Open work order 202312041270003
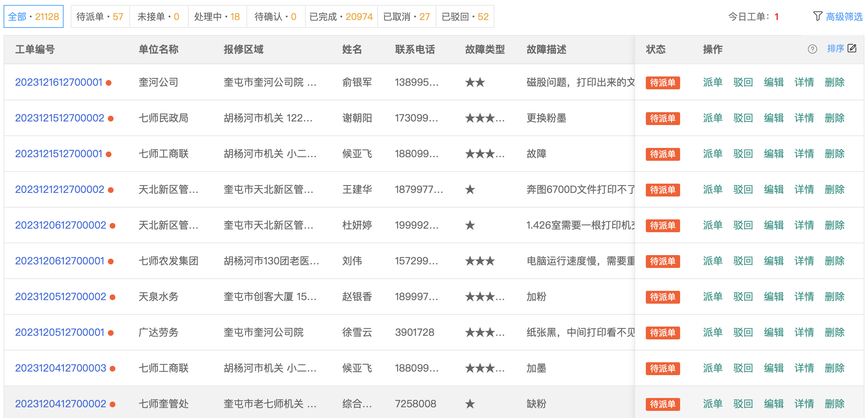Image resolution: width=868 pixels, height=418 pixels. (61, 368)
